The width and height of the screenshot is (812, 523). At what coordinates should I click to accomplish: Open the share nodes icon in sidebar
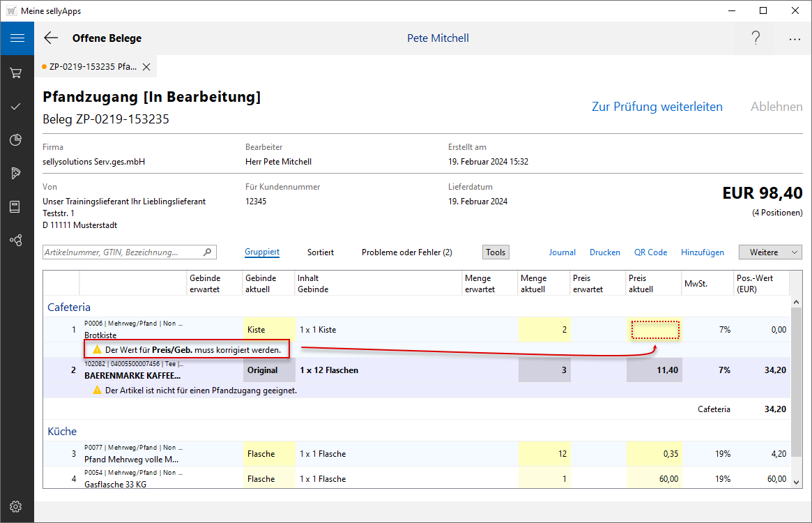17,241
